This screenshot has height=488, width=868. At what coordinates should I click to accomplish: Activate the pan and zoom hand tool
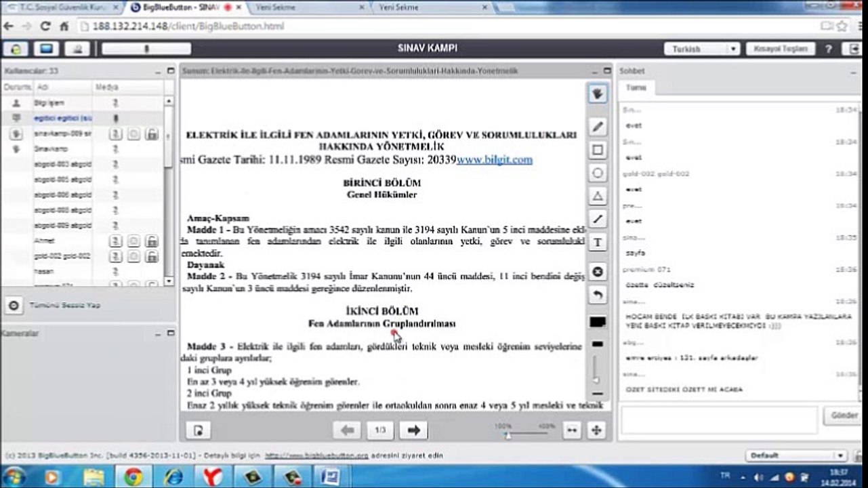[x=598, y=94]
